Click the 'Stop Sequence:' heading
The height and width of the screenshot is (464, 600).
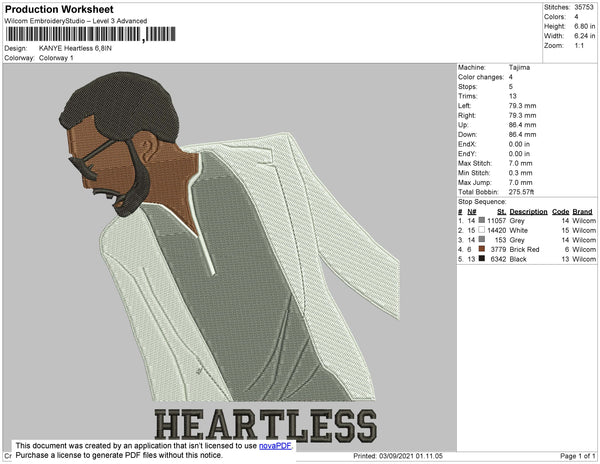click(x=482, y=202)
